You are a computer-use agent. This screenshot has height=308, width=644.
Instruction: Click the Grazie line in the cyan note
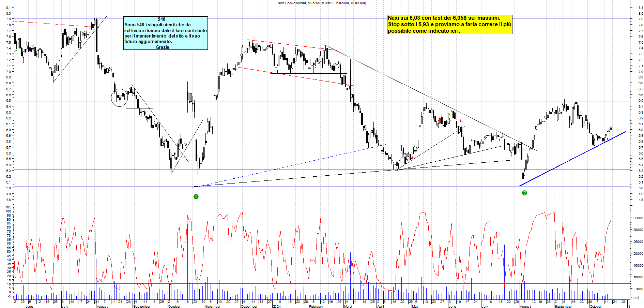pyautogui.click(x=162, y=47)
